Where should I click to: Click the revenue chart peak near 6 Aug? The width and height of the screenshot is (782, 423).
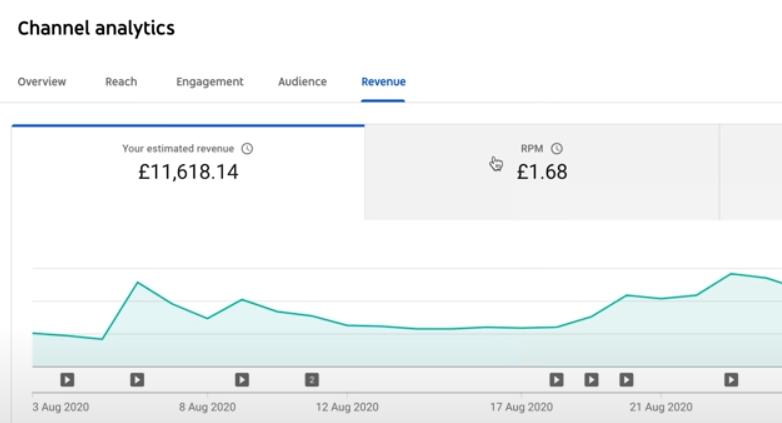(x=138, y=283)
